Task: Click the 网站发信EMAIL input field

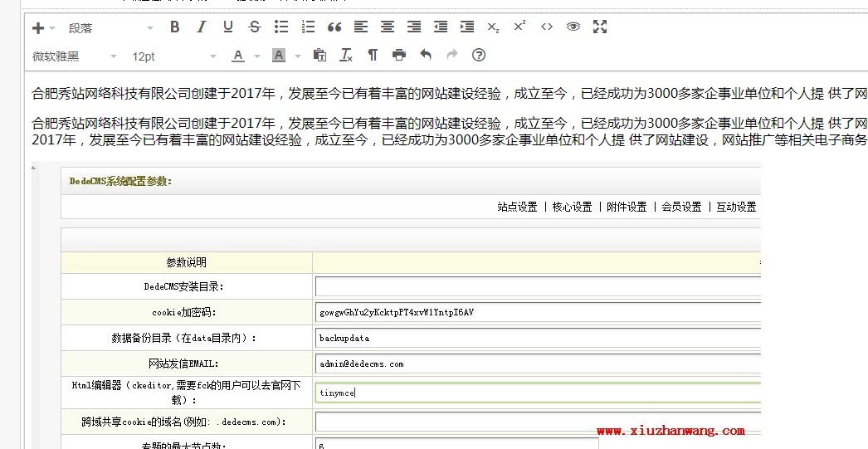Action: click(537, 364)
